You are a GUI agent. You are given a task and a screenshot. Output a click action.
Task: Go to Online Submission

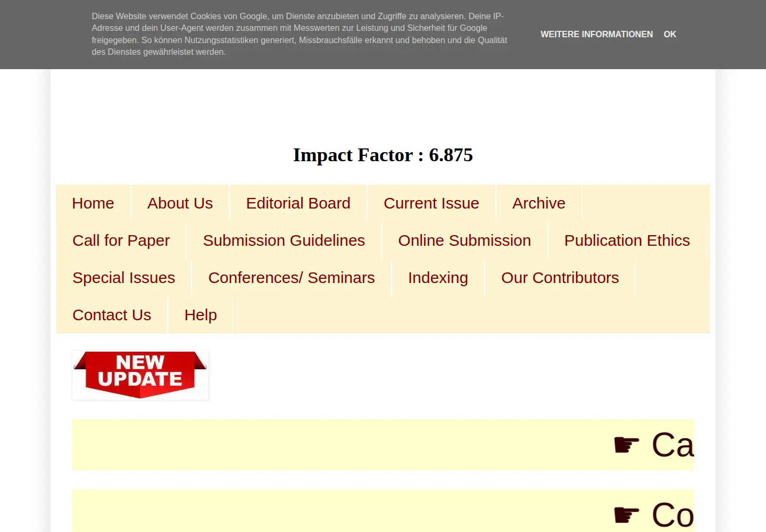click(464, 240)
